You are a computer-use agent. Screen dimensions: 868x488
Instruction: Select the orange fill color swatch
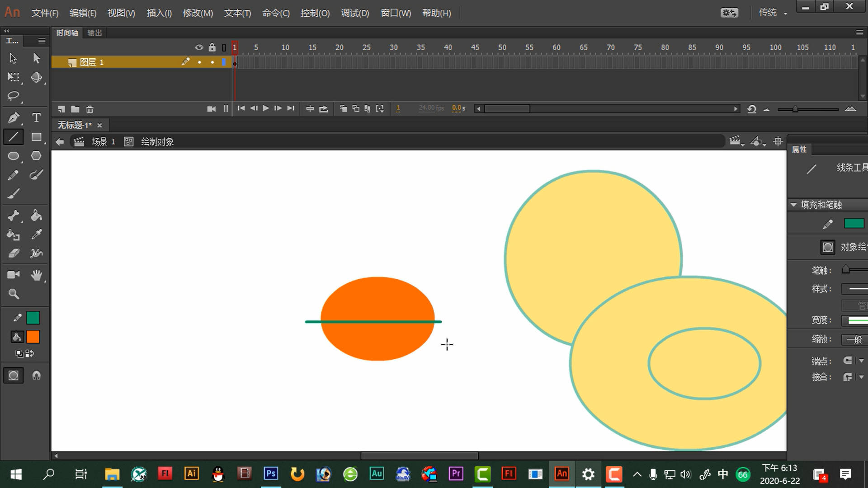[34, 337]
